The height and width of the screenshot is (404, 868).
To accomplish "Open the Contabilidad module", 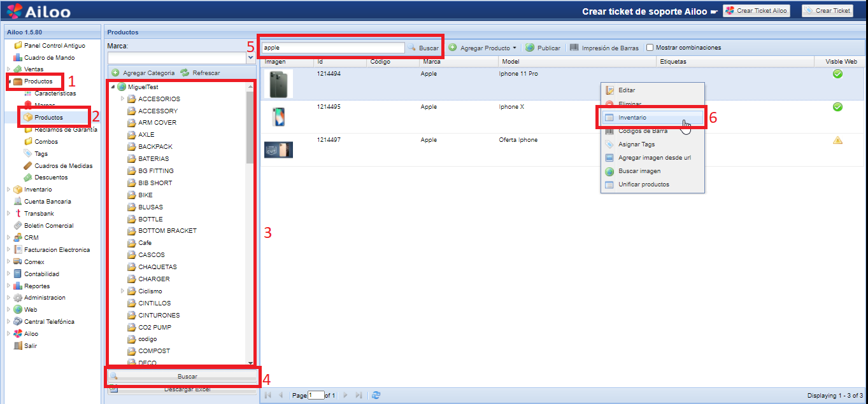I will (x=41, y=274).
